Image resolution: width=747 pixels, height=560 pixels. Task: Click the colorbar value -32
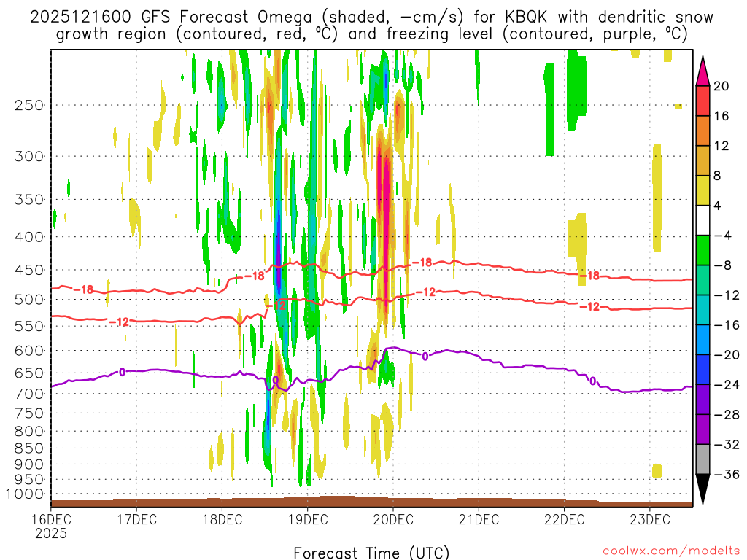click(727, 445)
